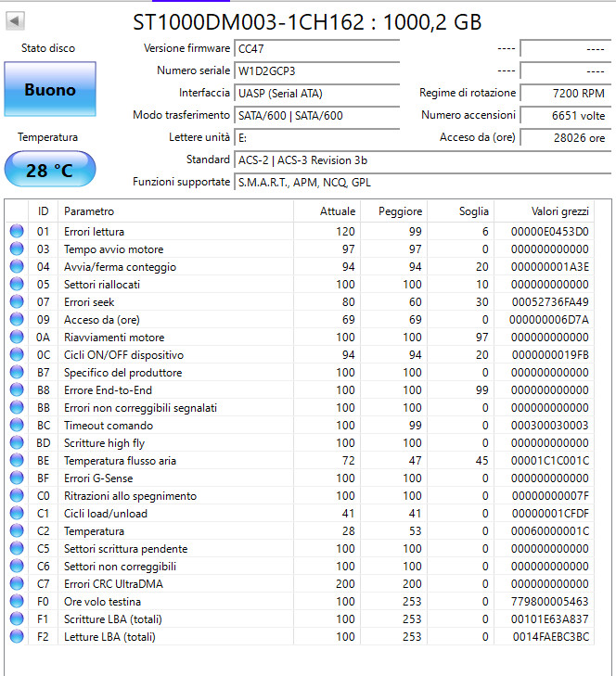Click the Numero seriale field W1D2GCP3

click(317, 70)
